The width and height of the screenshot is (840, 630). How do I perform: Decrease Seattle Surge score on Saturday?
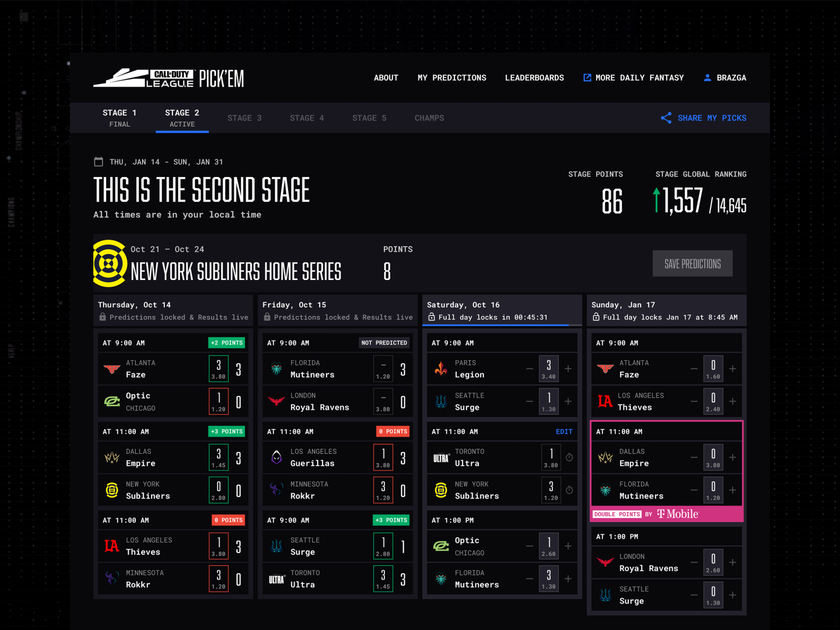pos(529,401)
